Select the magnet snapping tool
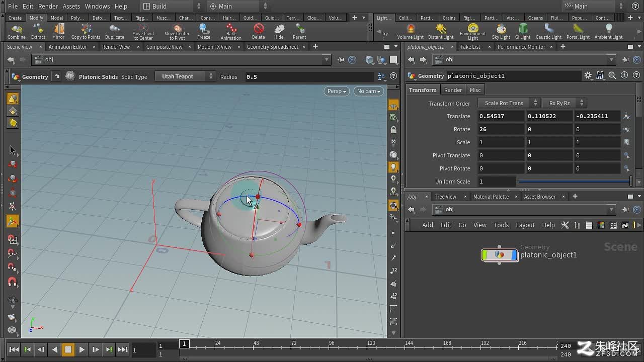 (13, 283)
